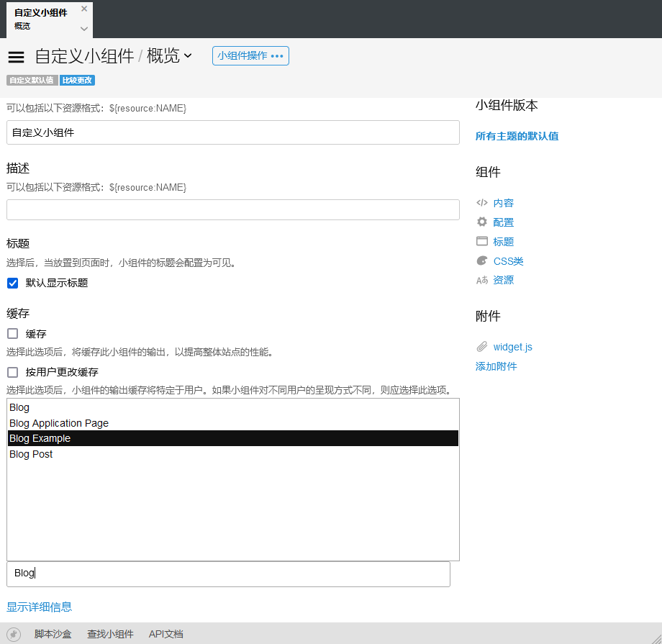662x644 pixels.
Task: Click the paperclip icon beside widget.js
Action: coord(482,347)
